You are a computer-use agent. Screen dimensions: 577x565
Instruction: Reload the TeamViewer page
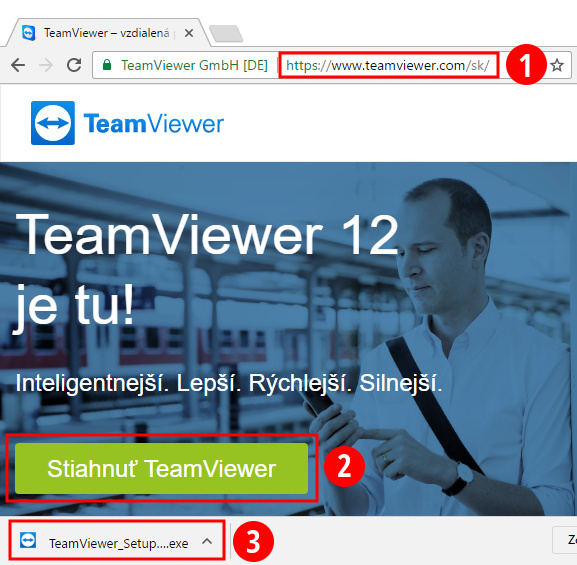(74, 65)
